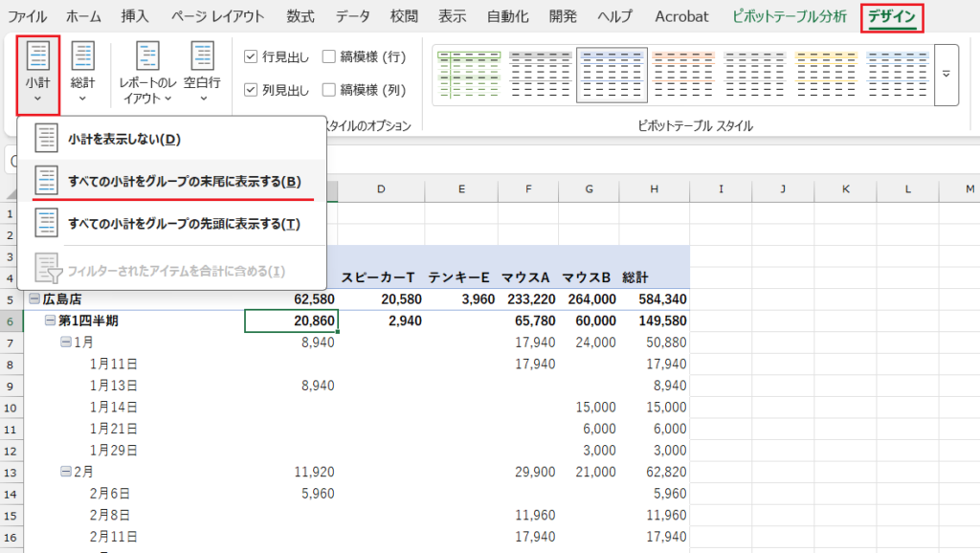Image resolution: width=980 pixels, height=553 pixels.
Task: Select すべての小計をグループの先頭に表示する option
Action: (184, 224)
